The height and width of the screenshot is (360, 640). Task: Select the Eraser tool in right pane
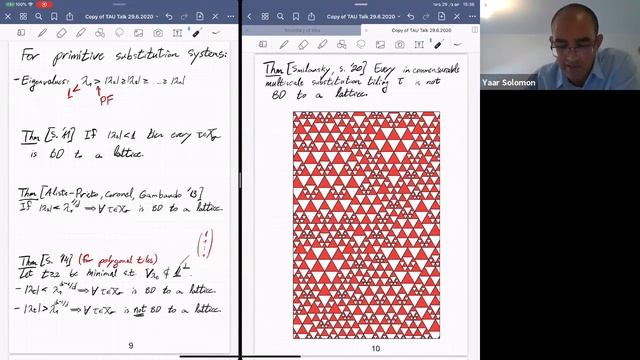tap(303, 44)
